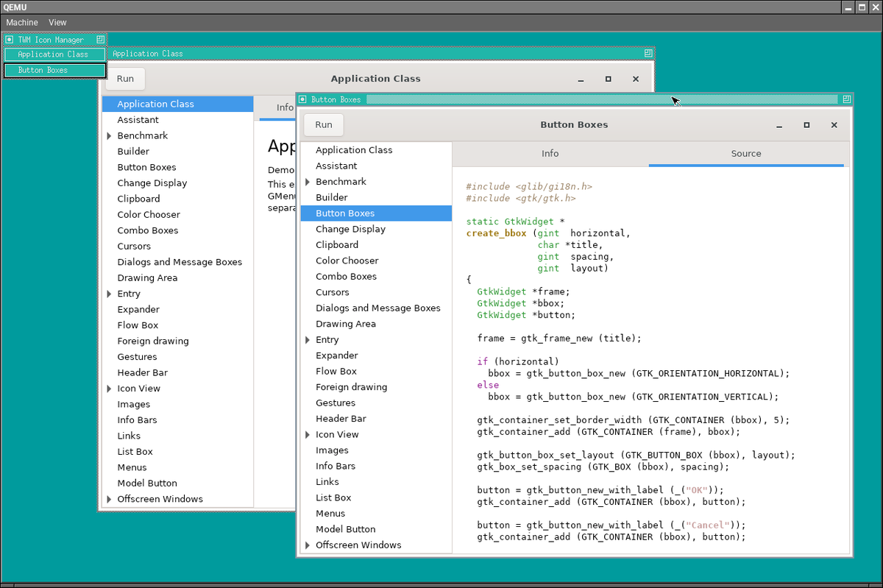
Task: Select Application Class in TWM Icon Manager
Action: click(x=54, y=54)
